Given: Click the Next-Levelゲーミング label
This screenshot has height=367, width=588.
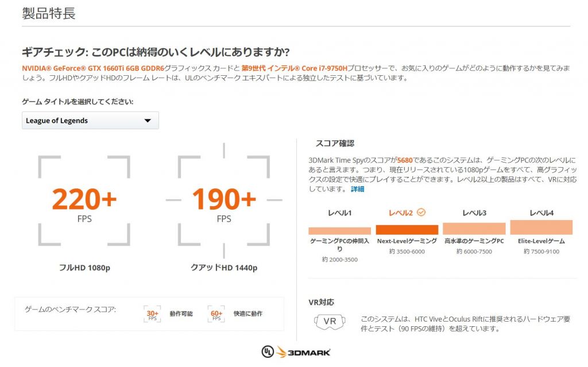Looking at the screenshot, I should [407, 241].
